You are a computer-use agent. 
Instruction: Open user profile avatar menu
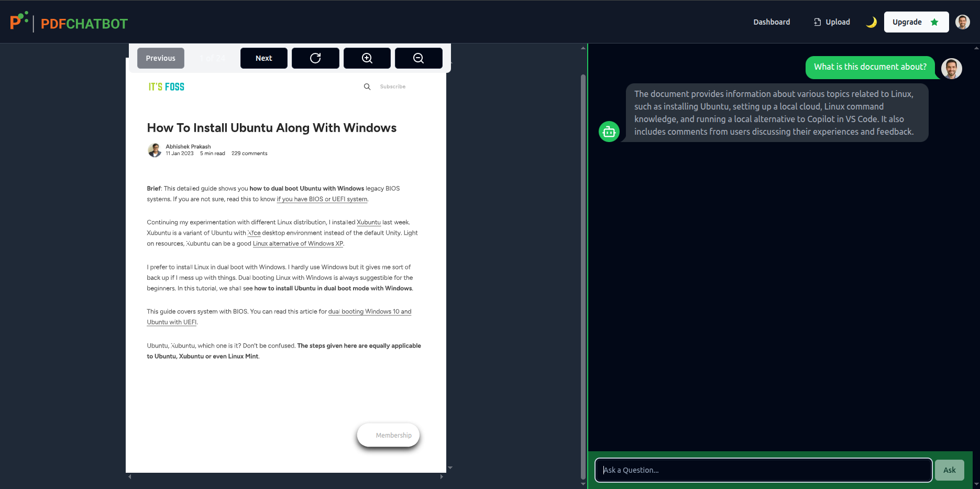click(x=962, y=22)
